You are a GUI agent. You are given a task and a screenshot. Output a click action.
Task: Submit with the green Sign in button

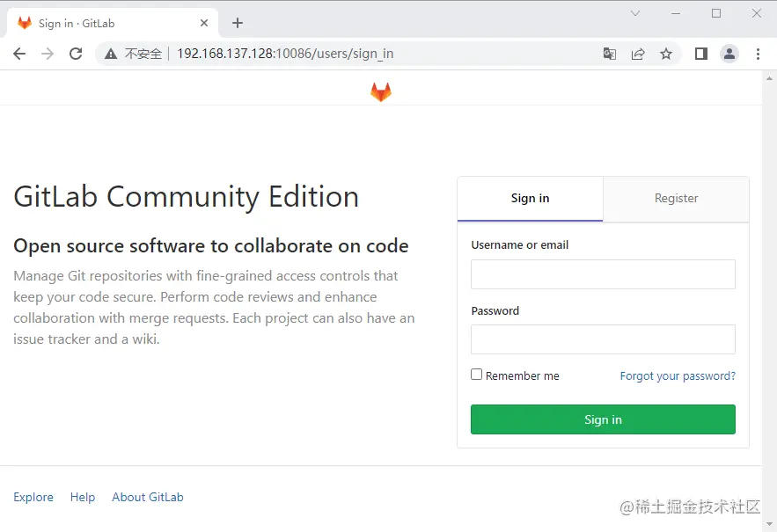click(603, 419)
